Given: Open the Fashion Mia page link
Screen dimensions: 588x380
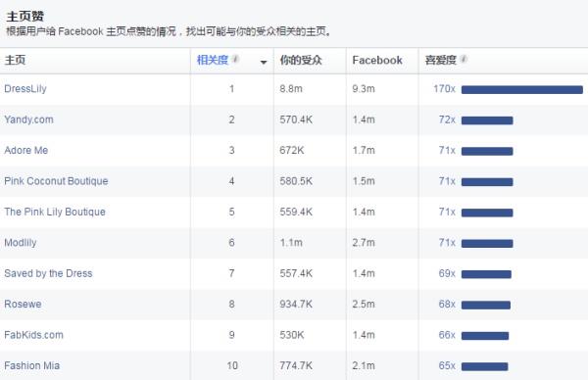Looking at the screenshot, I should coord(32,365).
